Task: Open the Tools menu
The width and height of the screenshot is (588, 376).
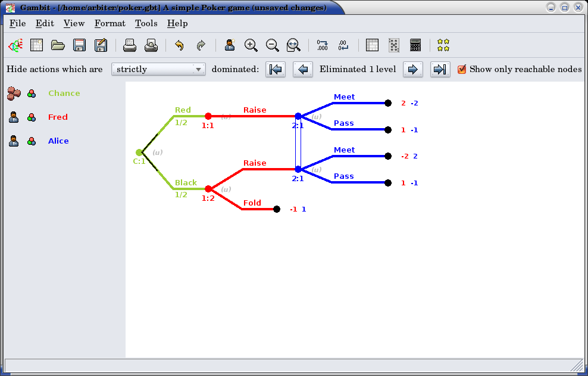Action: (146, 23)
